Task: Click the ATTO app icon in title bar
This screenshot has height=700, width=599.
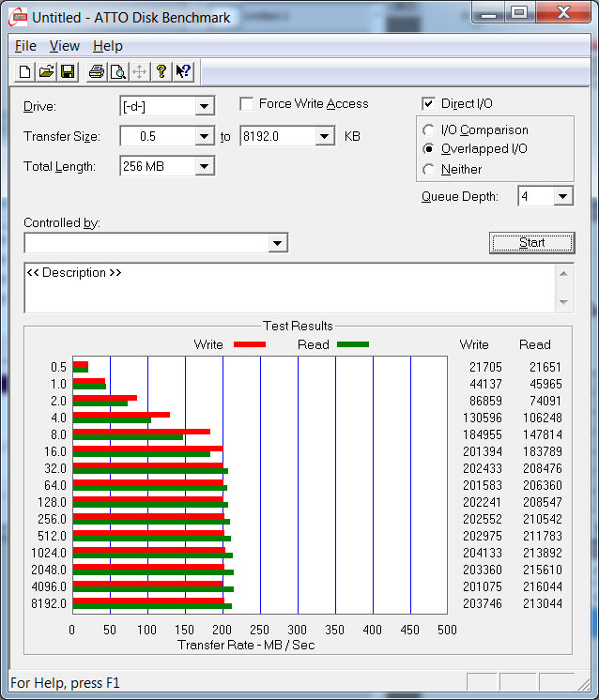Action: (x=19, y=18)
